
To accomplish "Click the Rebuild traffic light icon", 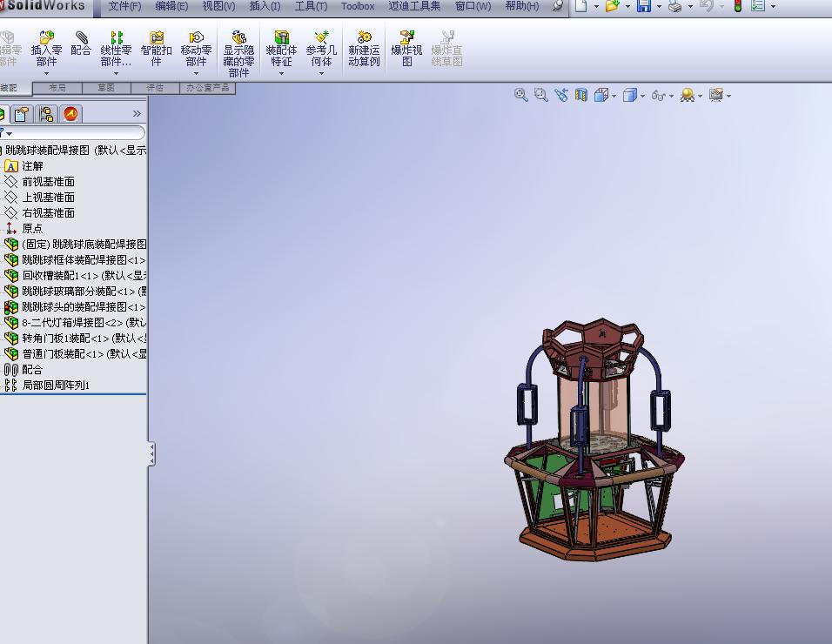I will click(737, 6).
